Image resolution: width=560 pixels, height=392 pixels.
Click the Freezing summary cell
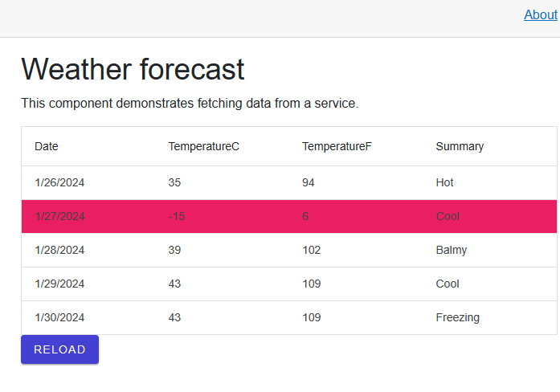457,317
